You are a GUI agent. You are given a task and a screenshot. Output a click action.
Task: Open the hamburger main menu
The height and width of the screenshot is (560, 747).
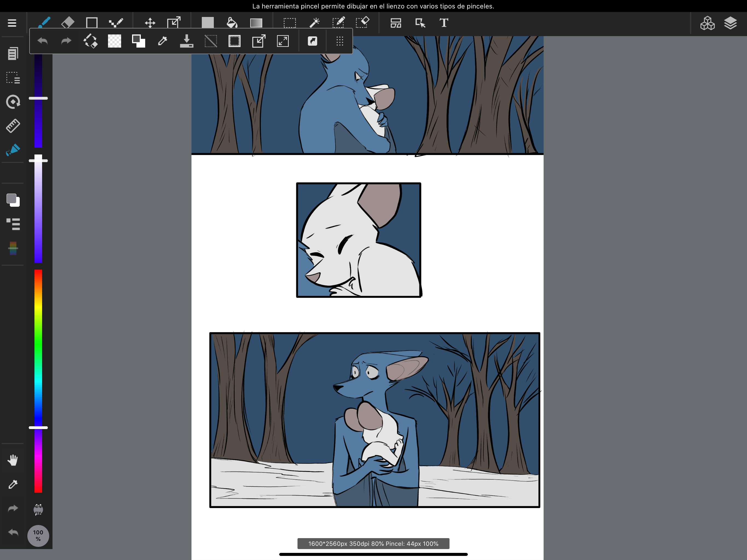(x=12, y=23)
